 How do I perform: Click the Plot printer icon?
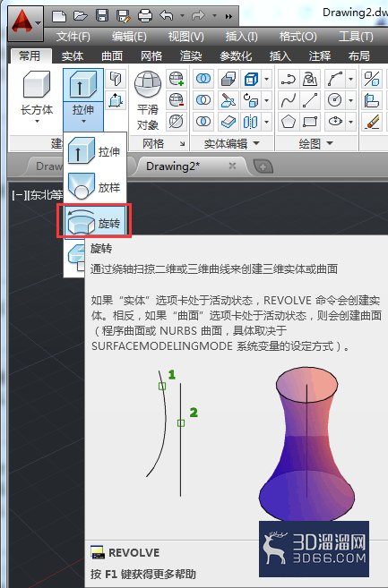[145, 16]
